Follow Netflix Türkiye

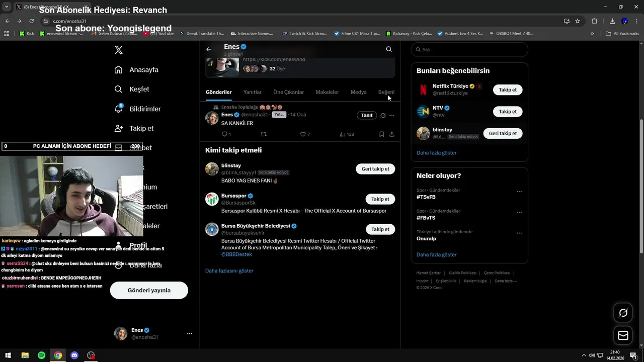click(508, 90)
